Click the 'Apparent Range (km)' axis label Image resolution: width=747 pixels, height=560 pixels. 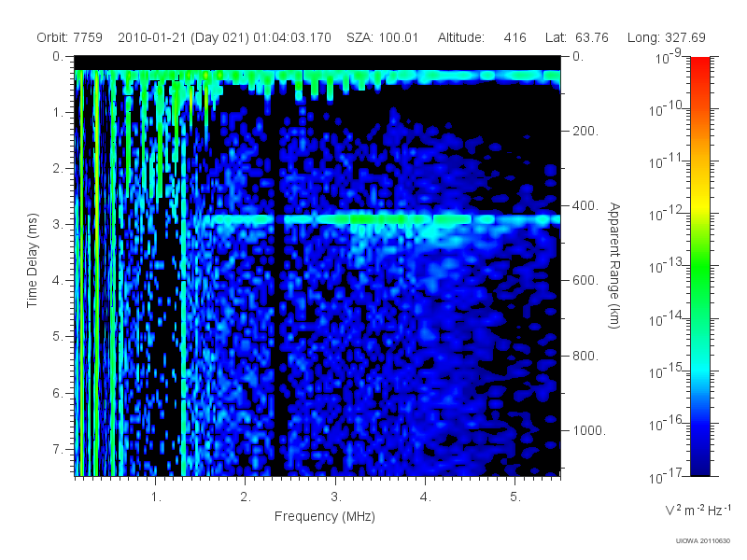tap(614, 265)
